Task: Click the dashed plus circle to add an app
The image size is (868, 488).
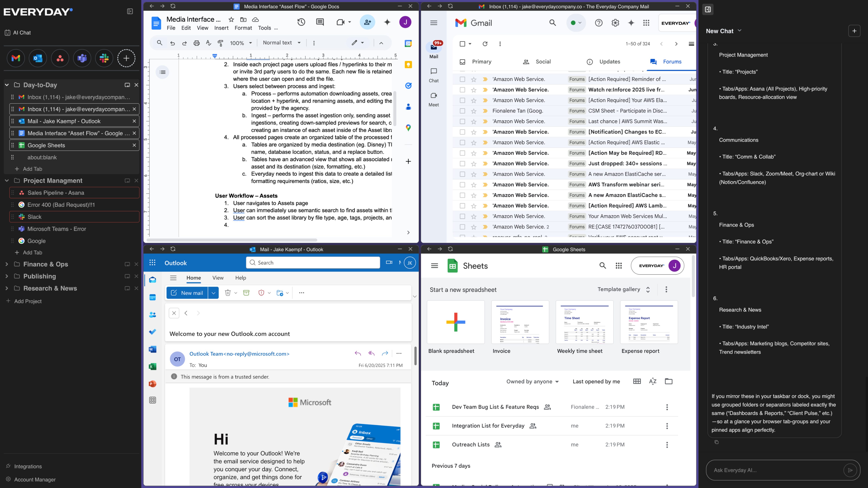Action: point(126,58)
